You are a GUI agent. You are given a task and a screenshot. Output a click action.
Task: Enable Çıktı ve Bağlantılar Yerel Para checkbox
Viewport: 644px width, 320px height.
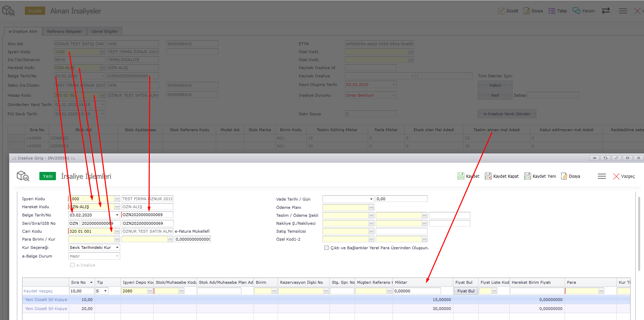pyautogui.click(x=326, y=248)
